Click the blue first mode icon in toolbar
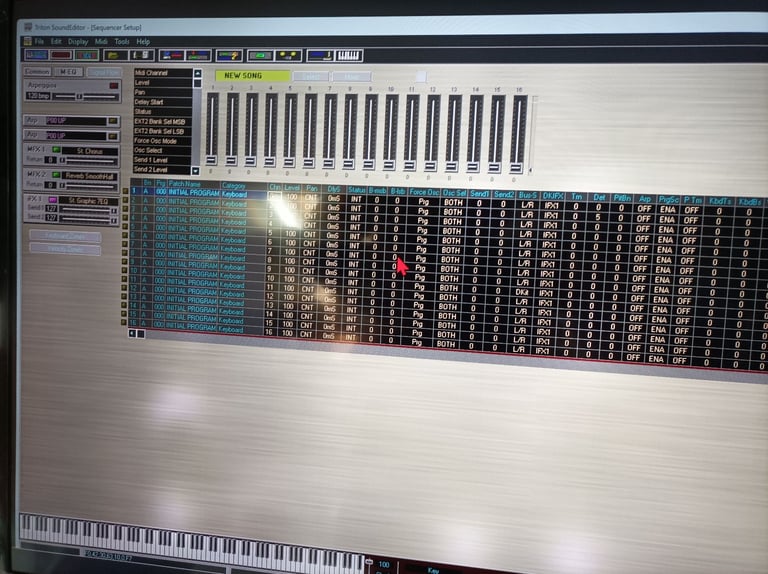 (37, 54)
